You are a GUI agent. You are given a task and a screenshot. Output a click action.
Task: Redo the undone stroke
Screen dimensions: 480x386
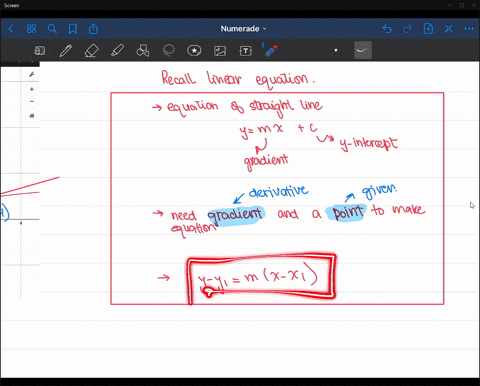tap(407, 29)
